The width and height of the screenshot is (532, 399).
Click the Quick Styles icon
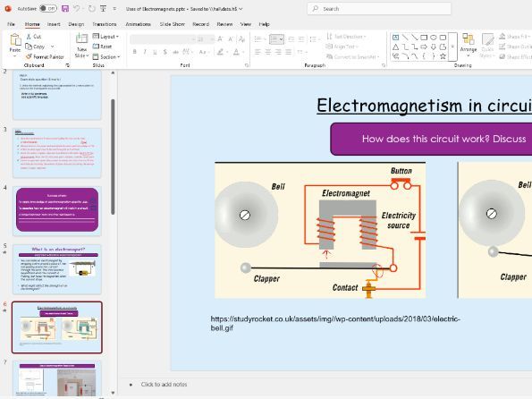(487, 39)
